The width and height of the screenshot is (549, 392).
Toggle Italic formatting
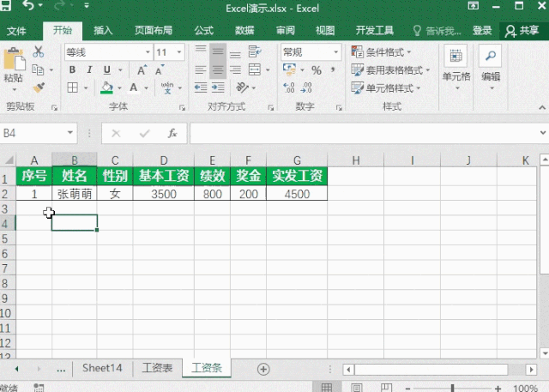[89, 69]
